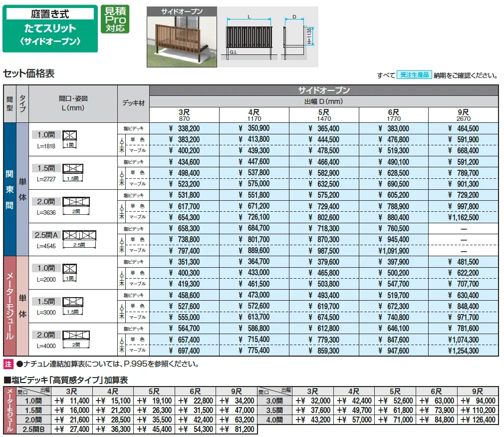Click the 3.0間 row label
Viewport: 504px width, 437px height.
[274, 401]
